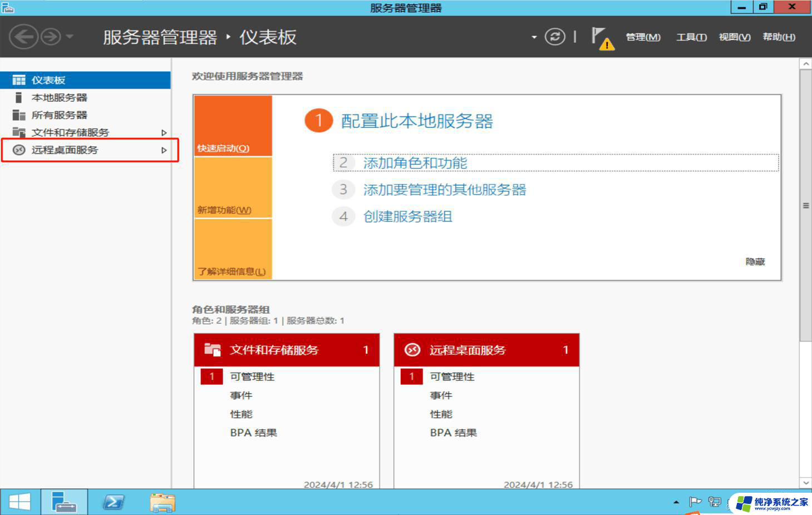Launch PowerShell from the taskbar

[x=114, y=503]
